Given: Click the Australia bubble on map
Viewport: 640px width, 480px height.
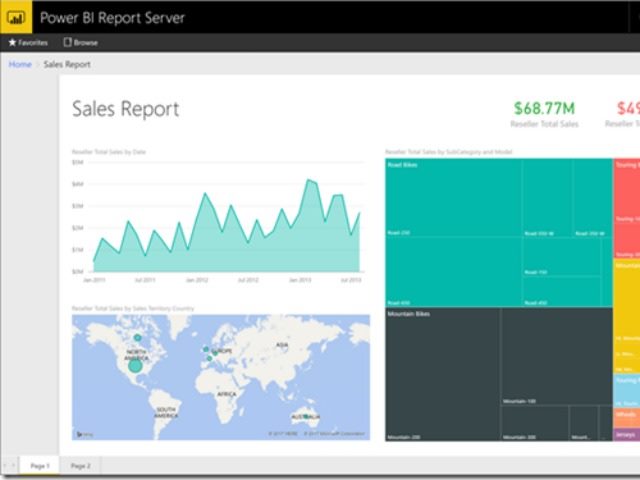Looking at the screenshot, I should 306,416.
